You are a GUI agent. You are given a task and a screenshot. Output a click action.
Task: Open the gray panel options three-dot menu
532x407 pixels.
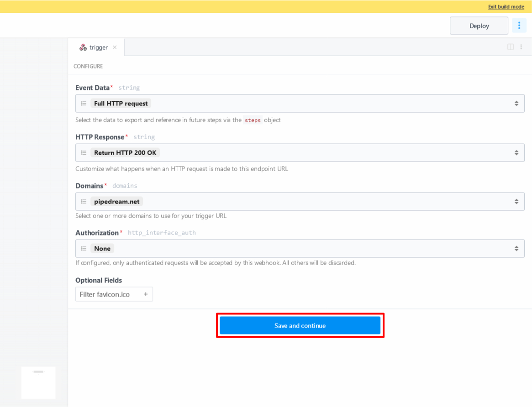tap(521, 47)
